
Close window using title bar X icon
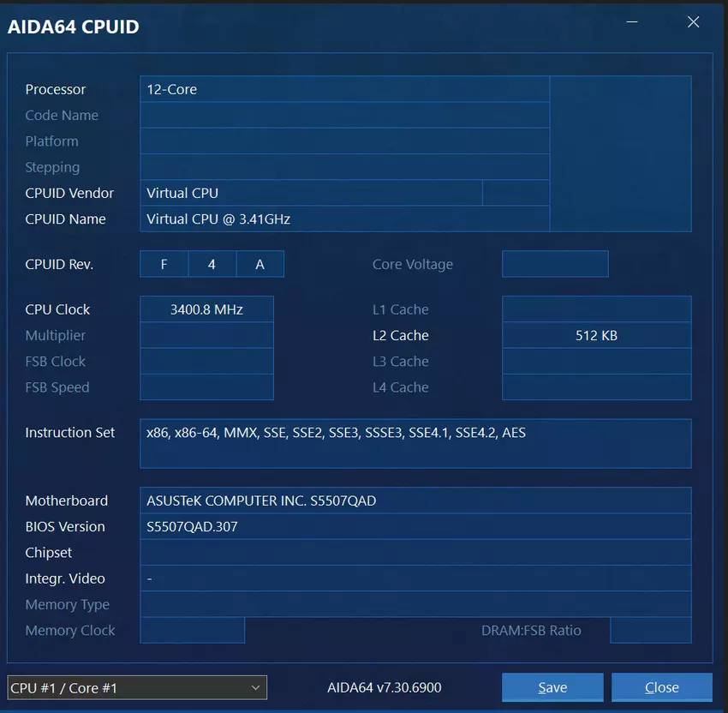pyautogui.click(x=693, y=22)
